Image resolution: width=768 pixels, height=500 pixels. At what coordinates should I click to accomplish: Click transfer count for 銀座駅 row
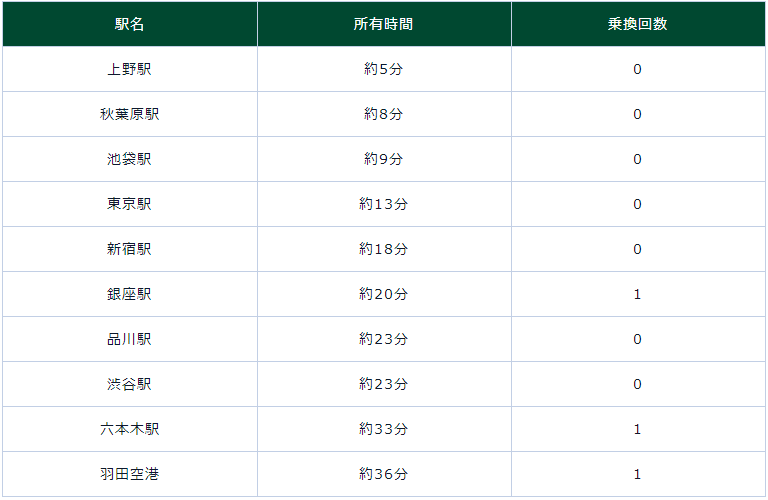pyautogui.click(x=638, y=294)
